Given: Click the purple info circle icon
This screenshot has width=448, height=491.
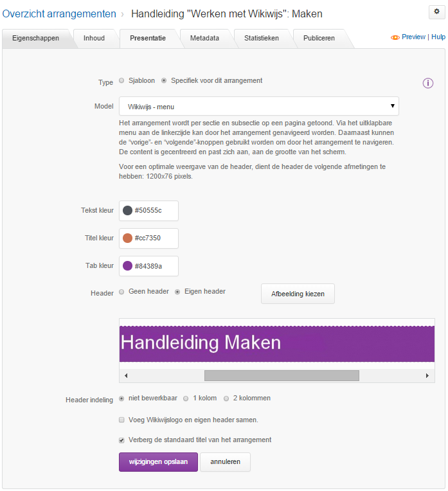Looking at the screenshot, I should point(428,83).
